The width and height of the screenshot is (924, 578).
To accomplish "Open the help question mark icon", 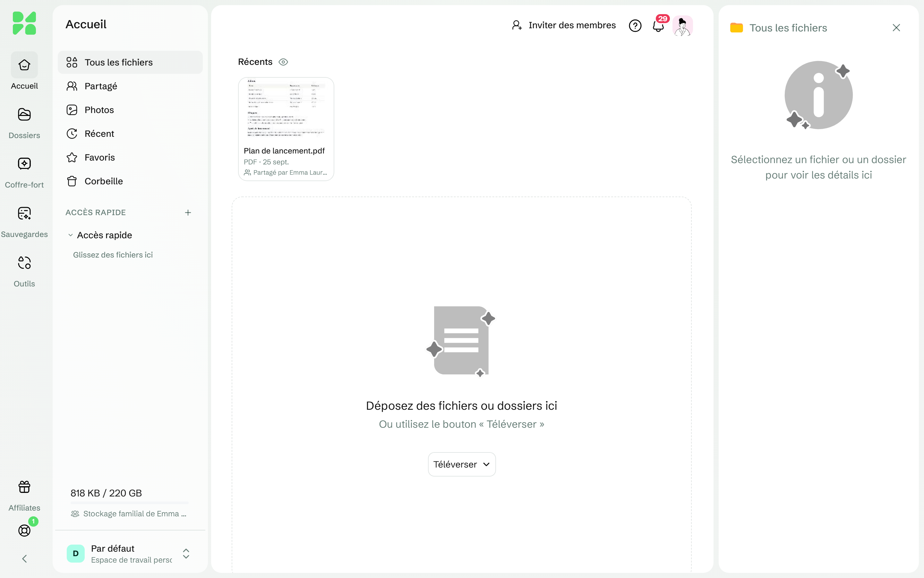I will 635,26.
